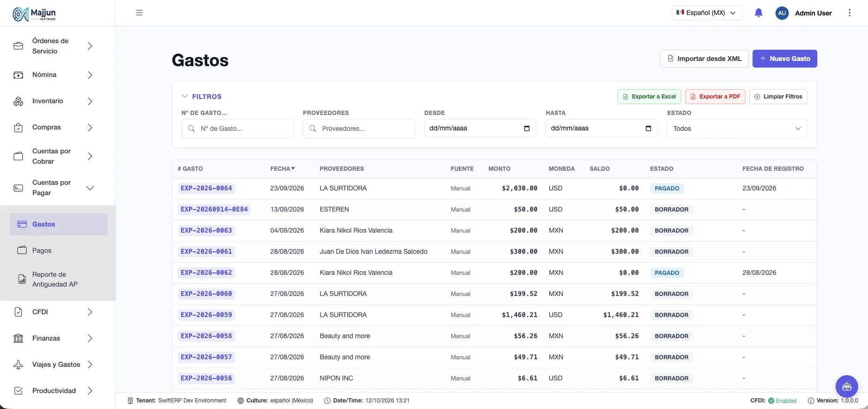Open the Estado Todos dropdown

click(737, 129)
